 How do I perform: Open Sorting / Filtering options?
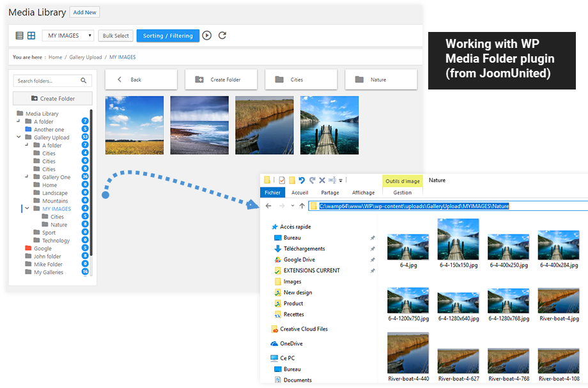tap(167, 36)
